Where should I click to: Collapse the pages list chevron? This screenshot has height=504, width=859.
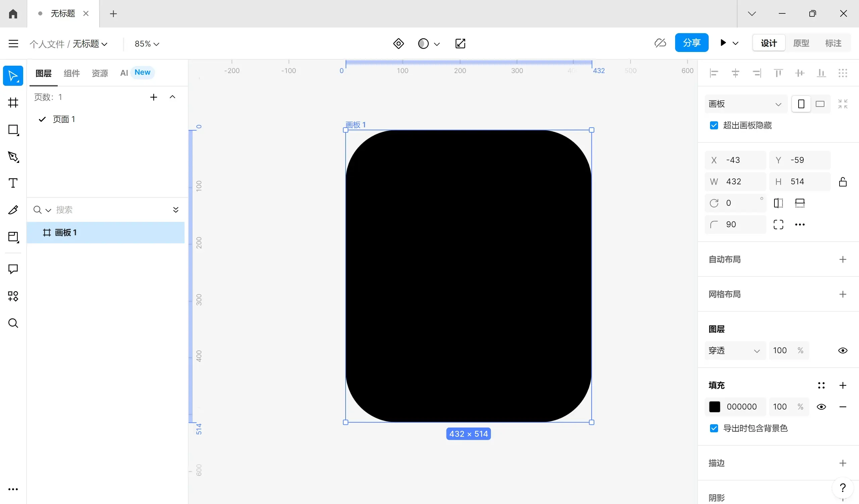tap(172, 97)
